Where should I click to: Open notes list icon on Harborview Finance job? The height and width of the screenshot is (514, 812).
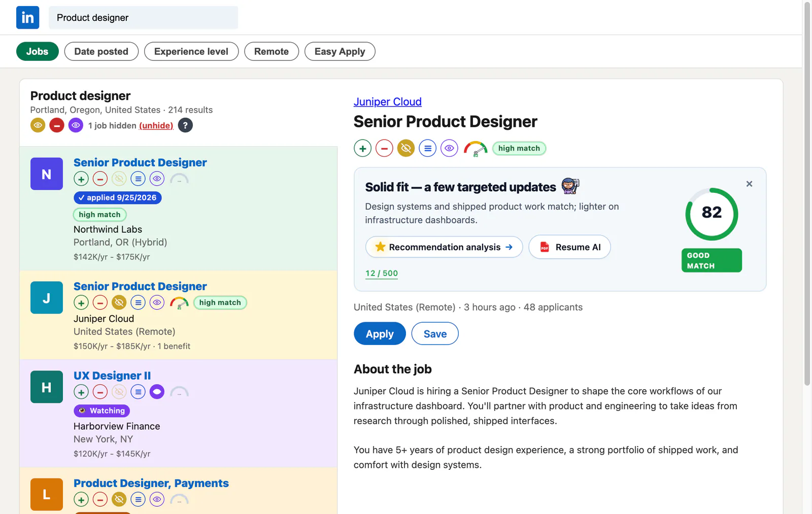(138, 392)
